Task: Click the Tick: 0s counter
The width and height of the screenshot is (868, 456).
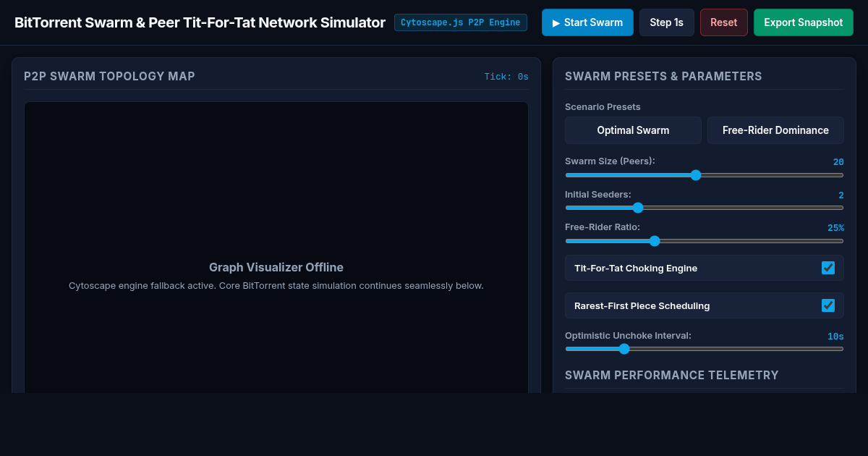Action: (506, 77)
